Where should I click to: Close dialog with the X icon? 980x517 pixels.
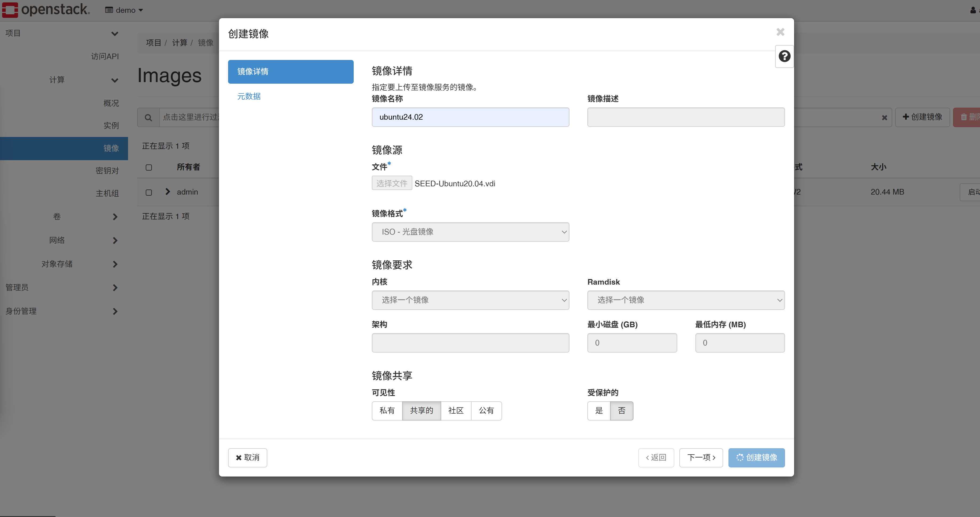tap(780, 32)
